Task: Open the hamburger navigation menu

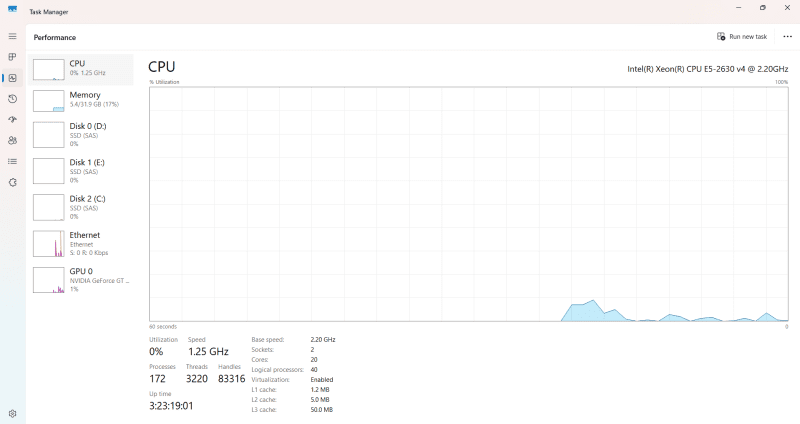Action: pyautogui.click(x=12, y=36)
